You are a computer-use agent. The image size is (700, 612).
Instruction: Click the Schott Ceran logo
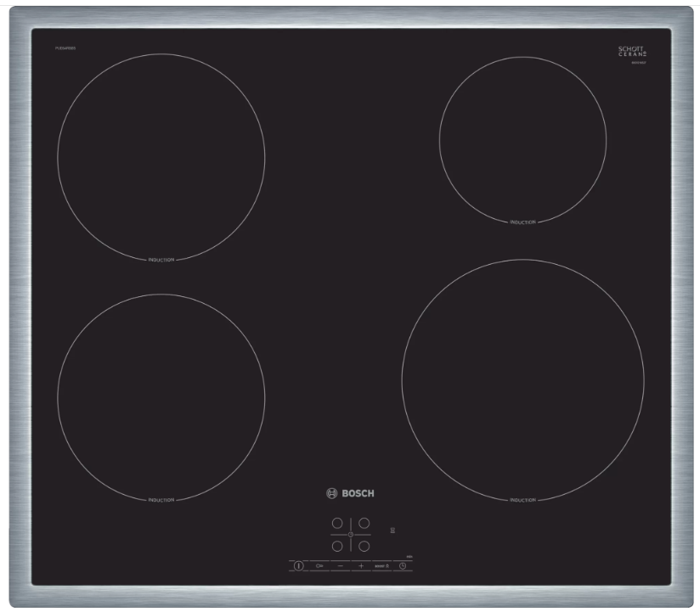coord(633,53)
